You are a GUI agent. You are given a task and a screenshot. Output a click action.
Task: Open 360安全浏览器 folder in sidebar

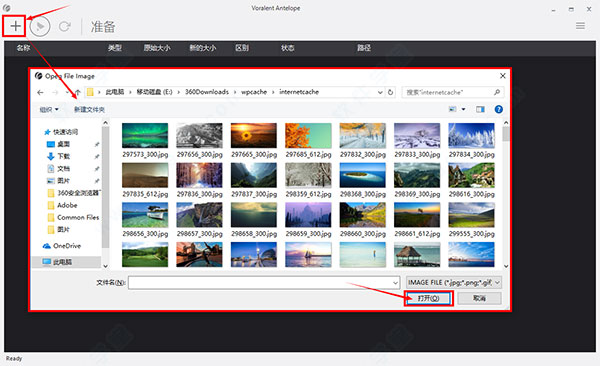pyautogui.click(x=73, y=193)
